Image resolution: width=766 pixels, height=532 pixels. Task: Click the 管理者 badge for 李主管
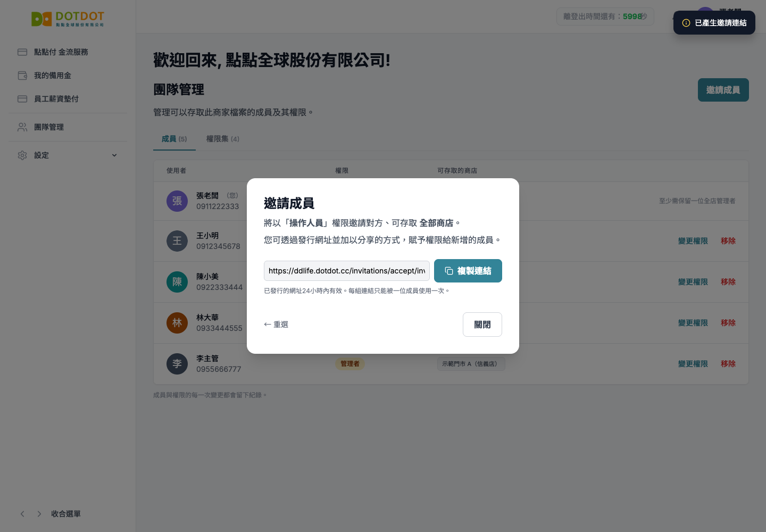point(350,364)
